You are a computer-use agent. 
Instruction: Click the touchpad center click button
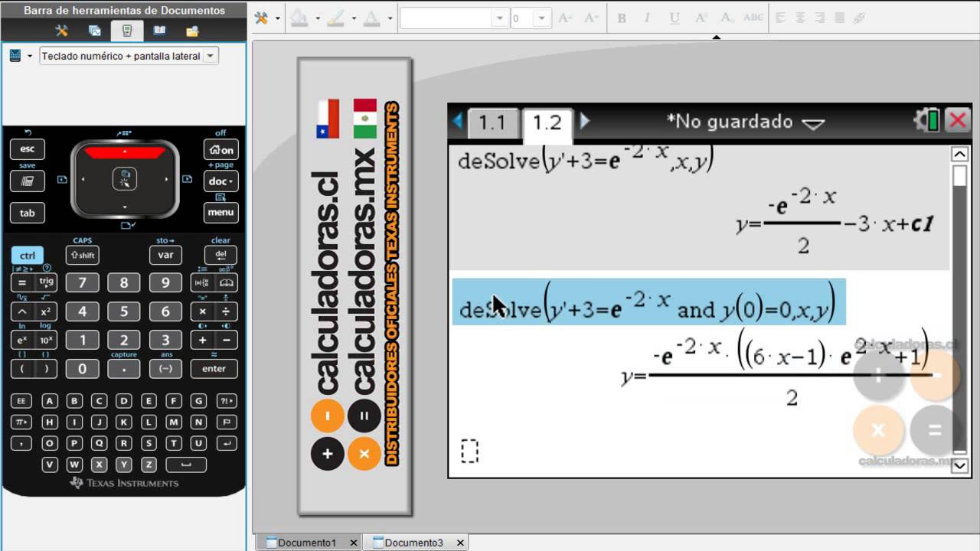[125, 179]
